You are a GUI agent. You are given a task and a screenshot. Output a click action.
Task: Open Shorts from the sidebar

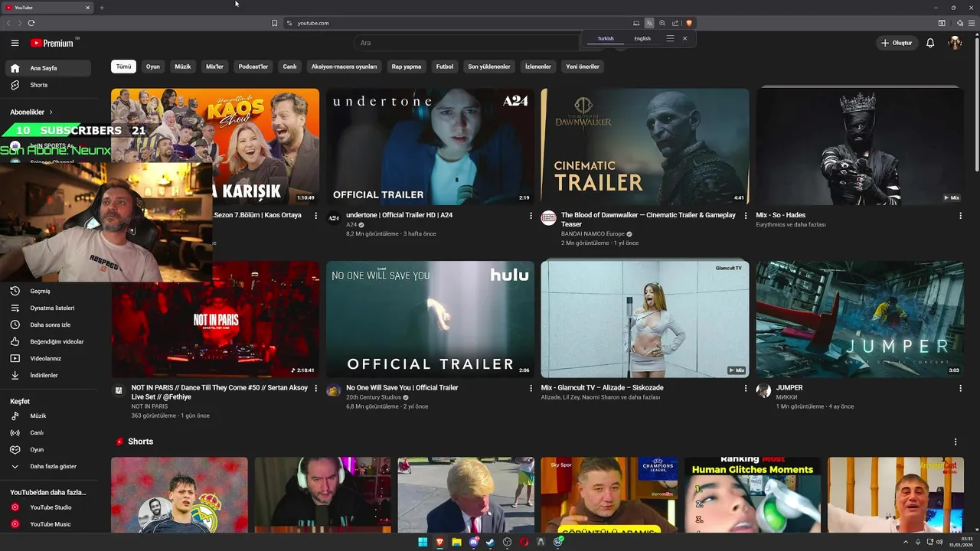click(x=48, y=85)
